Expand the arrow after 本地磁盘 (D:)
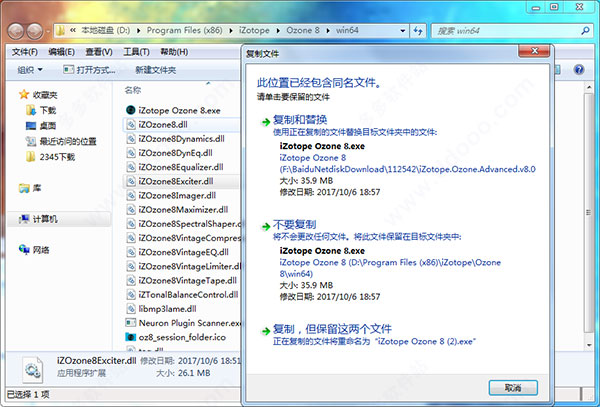Image resolution: width=600 pixels, height=407 pixels. point(138,31)
